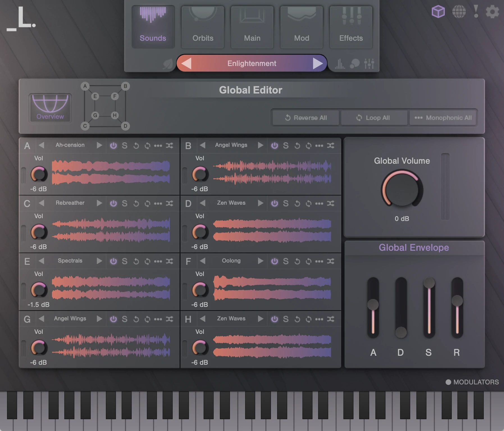Click loop icon on layer G
This screenshot has width=504, height=431.
pos(147,319)
